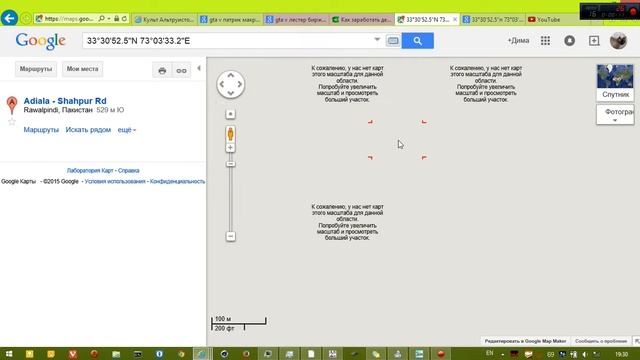The width and height of the screenshot is (640, 360).
Task: Click the zoom slider handle
Action: tap(231, 164)
